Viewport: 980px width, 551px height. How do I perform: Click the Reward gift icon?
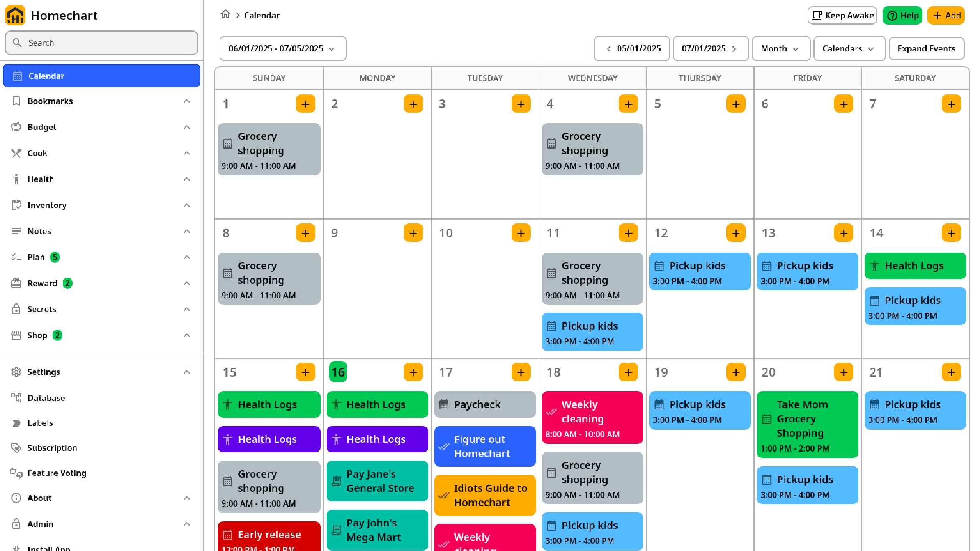[16, 283]
